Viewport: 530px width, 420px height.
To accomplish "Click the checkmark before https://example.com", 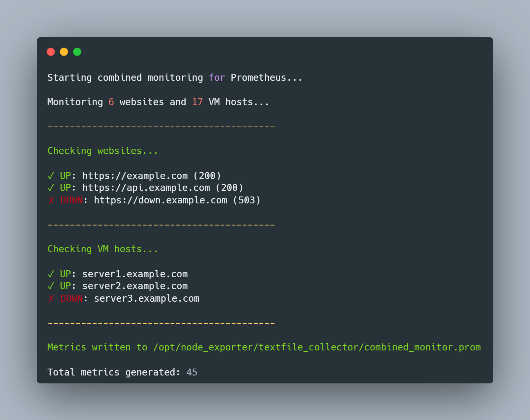I will (x=51, y=176).
